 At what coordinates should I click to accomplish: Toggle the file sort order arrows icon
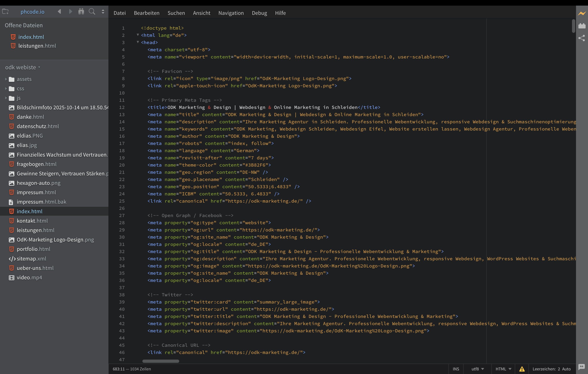[103, 11]
